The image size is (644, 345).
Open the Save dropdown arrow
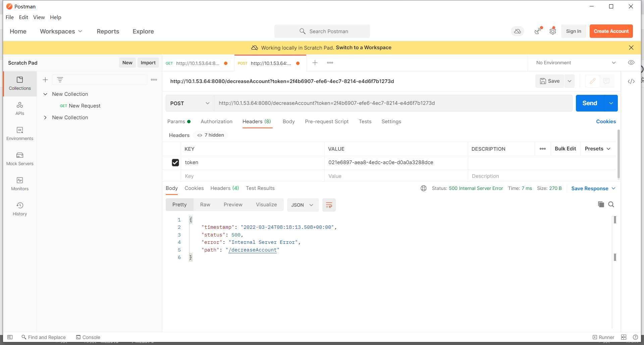point(570,81)
